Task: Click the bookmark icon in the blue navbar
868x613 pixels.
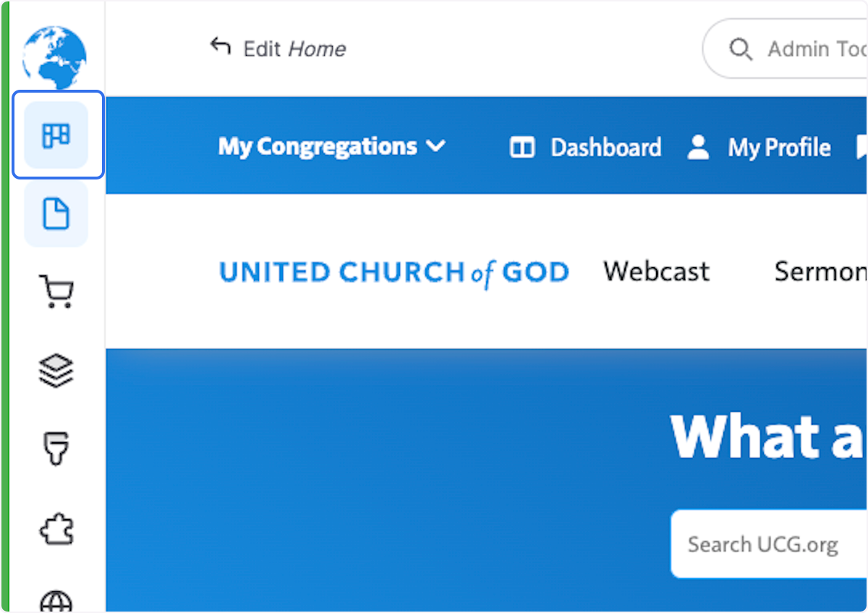Action: (862, 147)
